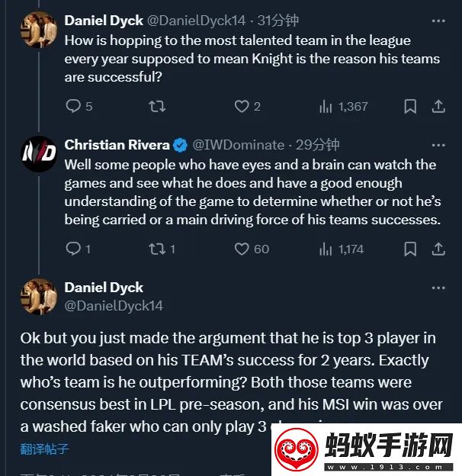Like the tweet with 2 likes
The width and height of the screenshot is (462, 476).
(x=248, y=107)
